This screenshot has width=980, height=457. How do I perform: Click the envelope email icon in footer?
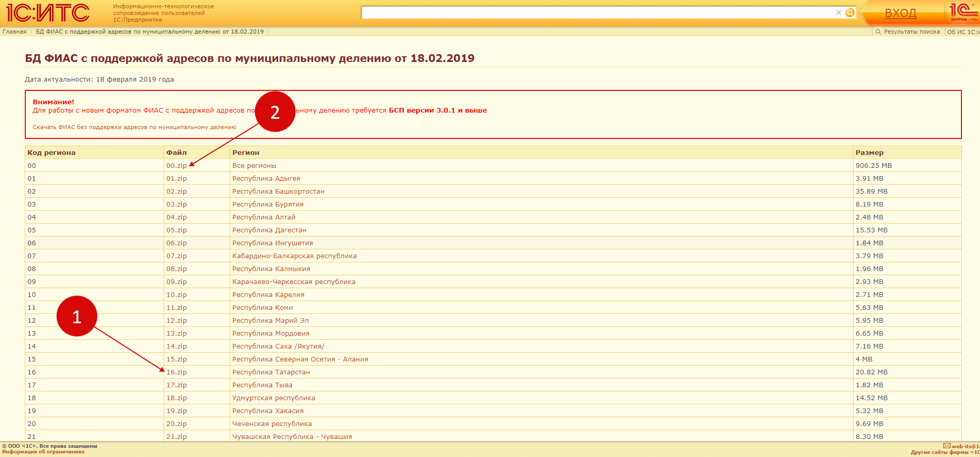(x=946, y=446)
